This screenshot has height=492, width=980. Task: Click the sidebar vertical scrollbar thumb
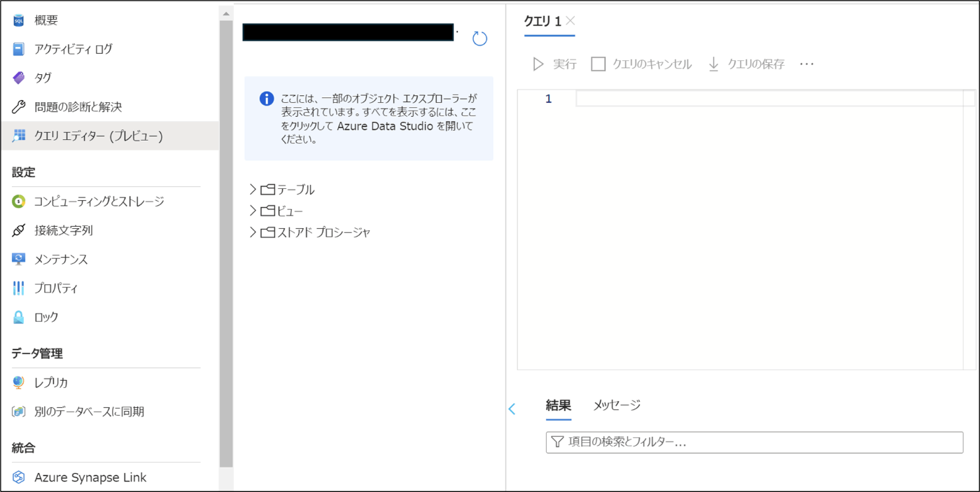pyautogui.click(x=226, y=244)
